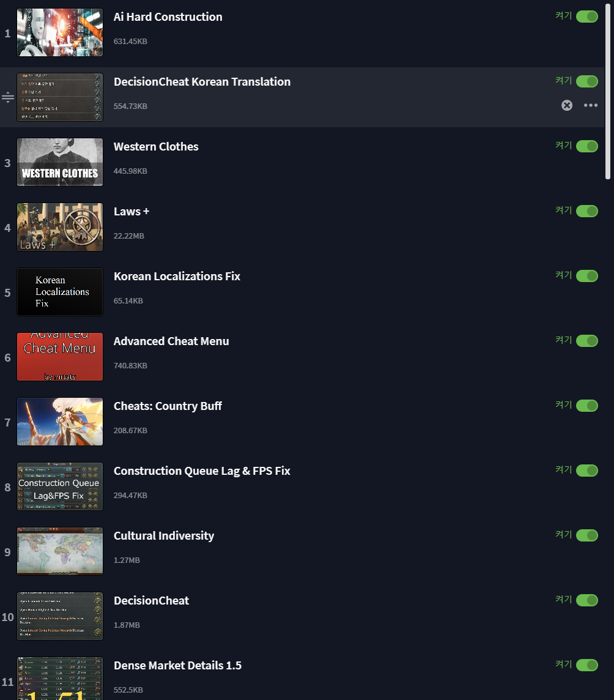
Task: Turn off Dense Market Details 1.5
Action: coord(586,665)
